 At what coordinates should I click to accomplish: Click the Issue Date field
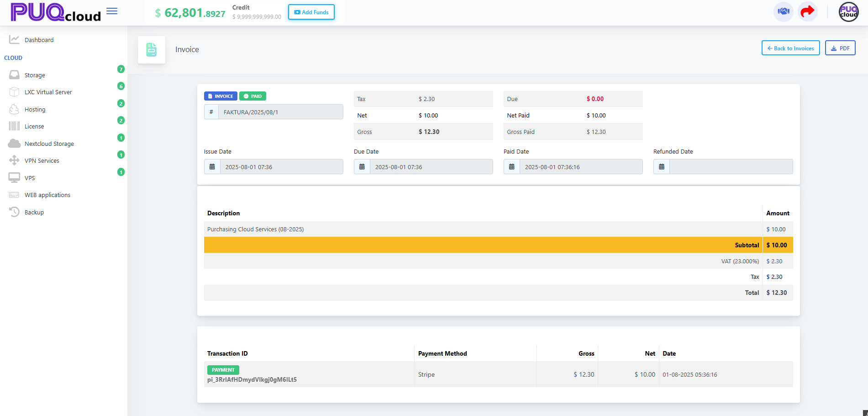[x=282, y=167]
